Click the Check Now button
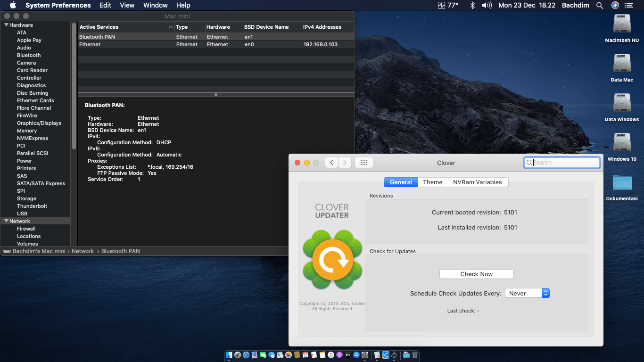644x362 pixels. click(x=476, y=274)
